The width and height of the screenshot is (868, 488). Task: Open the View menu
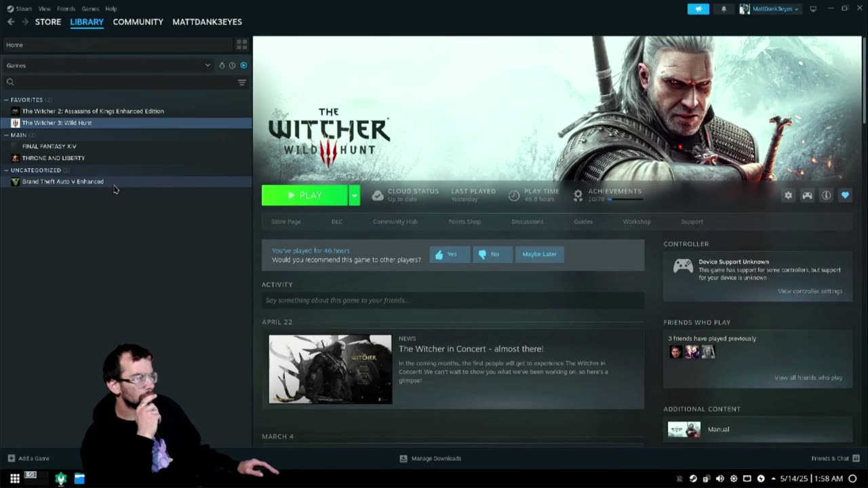tap(45, 9)
